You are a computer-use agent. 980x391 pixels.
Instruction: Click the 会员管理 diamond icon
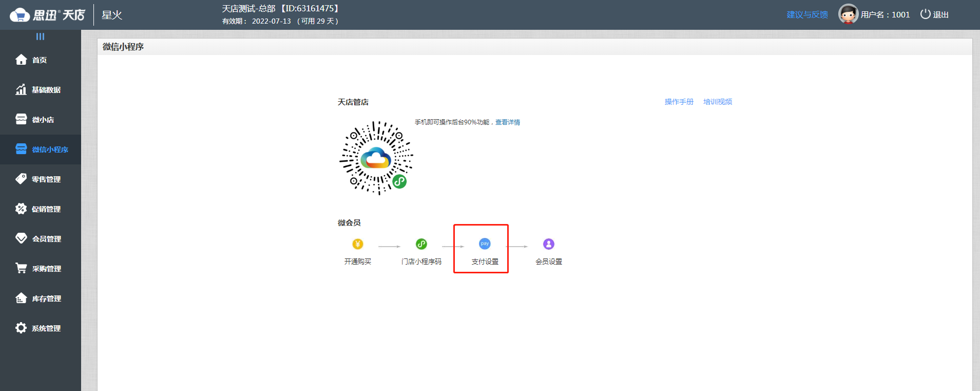21,238
